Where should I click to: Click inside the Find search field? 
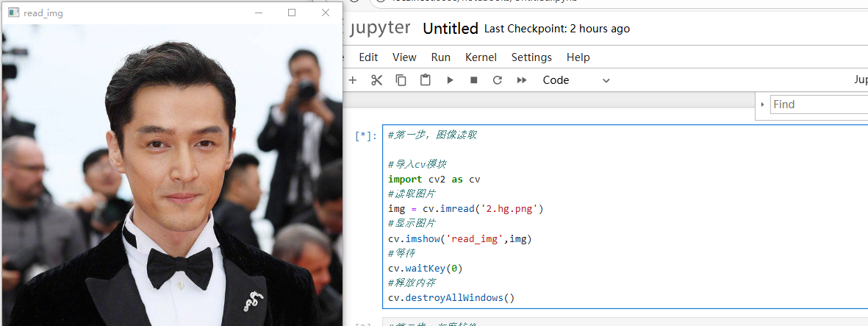(x=819, y=104)
